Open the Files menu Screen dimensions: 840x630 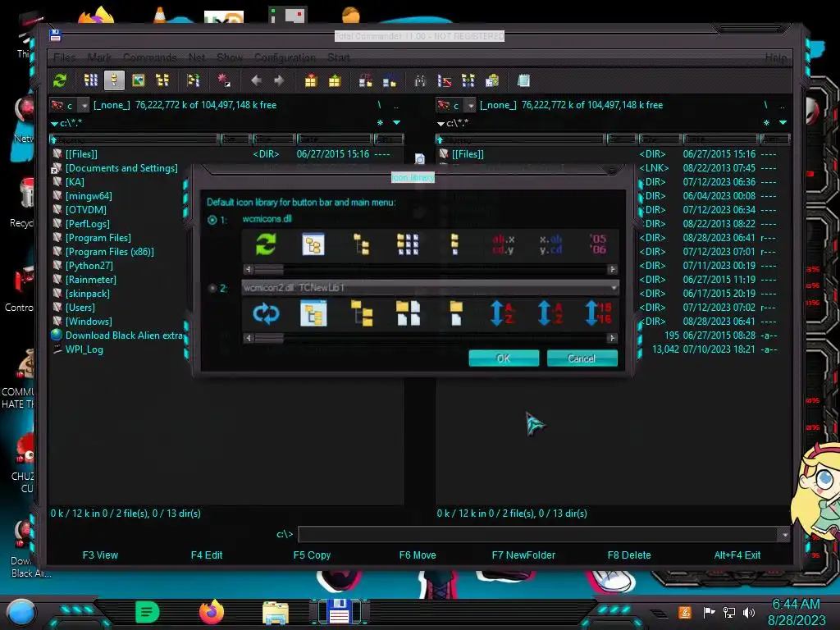(x=64, y=57)
